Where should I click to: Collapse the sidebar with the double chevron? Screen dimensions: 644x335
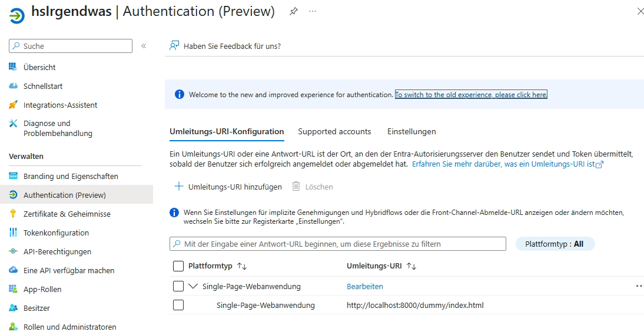point(144,46)
